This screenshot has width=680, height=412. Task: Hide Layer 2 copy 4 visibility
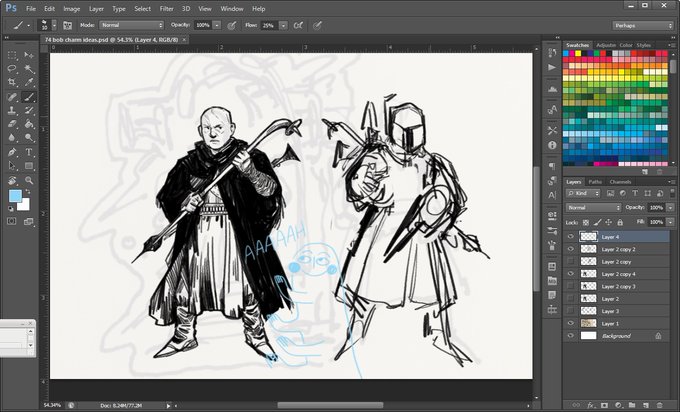coord(571,274)
